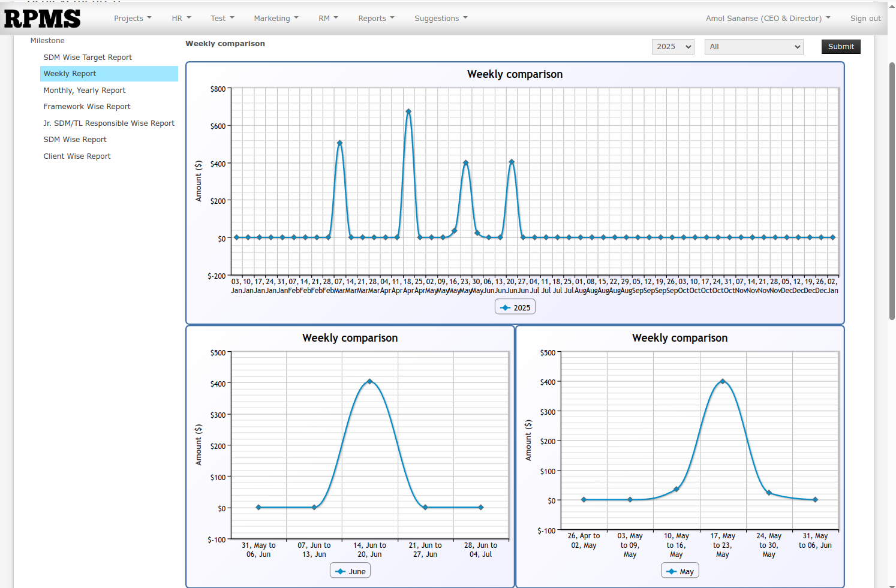Click the 14 Jun to 20 Jun peak point
This screenshot has width=896, height=588.
369,381
